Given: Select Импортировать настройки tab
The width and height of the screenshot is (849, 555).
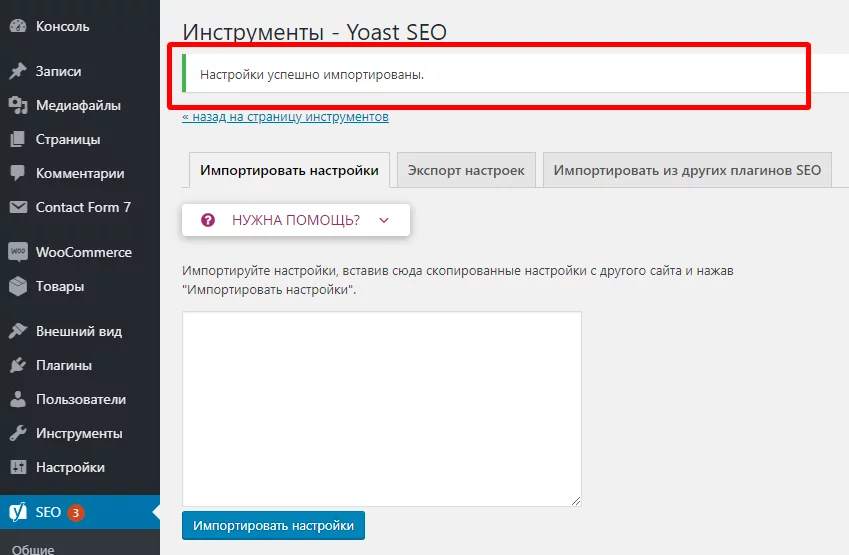Looking at the screenshot, I should (x=289, y=170).
